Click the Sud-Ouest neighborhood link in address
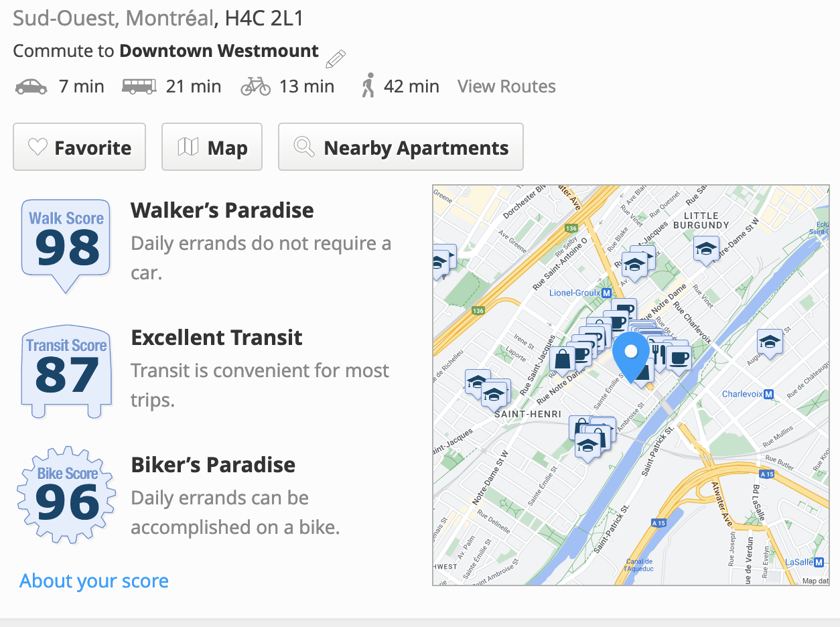 64,18
